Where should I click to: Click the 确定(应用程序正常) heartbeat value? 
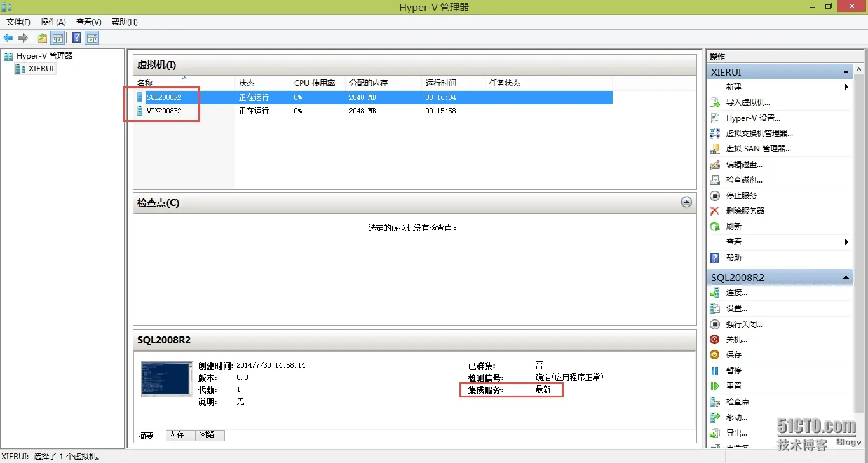click(569, 377)
